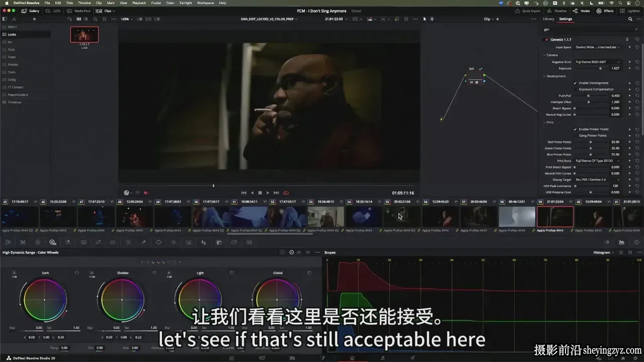Reset the Dark wheel
Viewport: 644px width, 362px height.
[x=76, y=273]
